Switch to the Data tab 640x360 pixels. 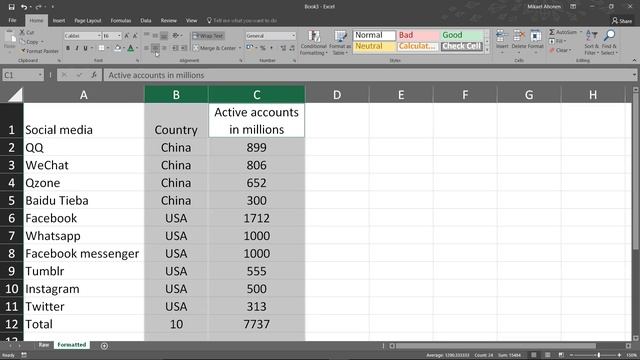click(146, 20)
